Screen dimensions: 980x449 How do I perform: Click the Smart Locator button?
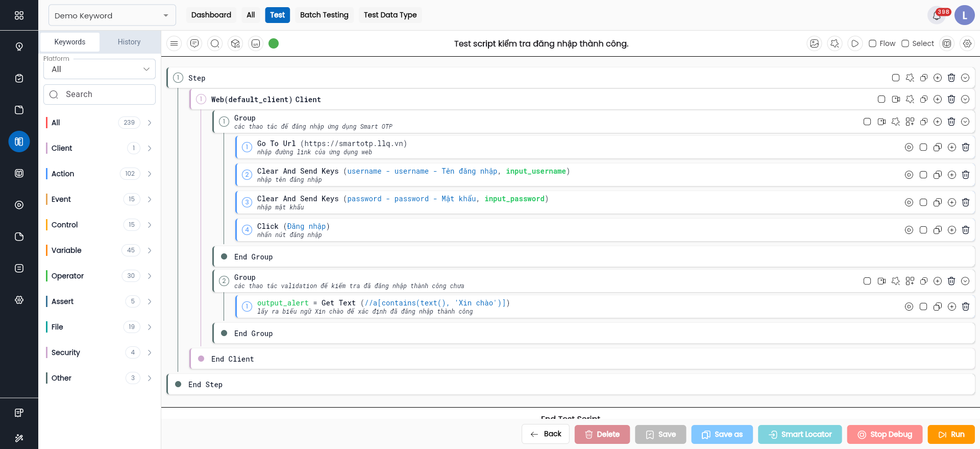[x=800, y=434]
